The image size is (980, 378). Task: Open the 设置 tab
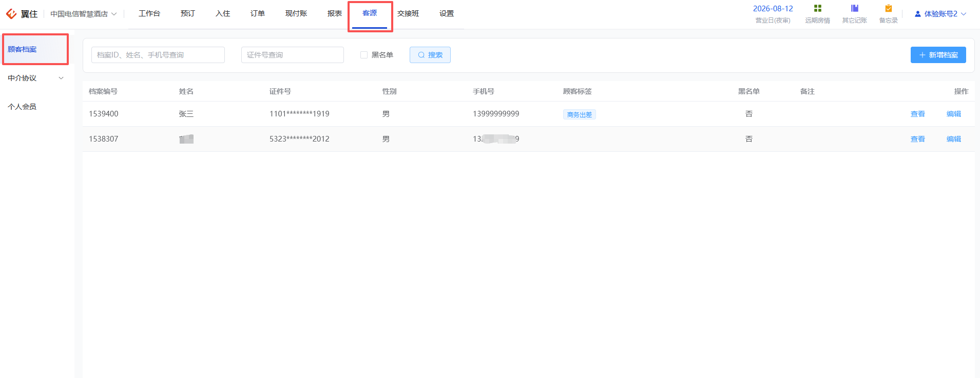[447, 13]
